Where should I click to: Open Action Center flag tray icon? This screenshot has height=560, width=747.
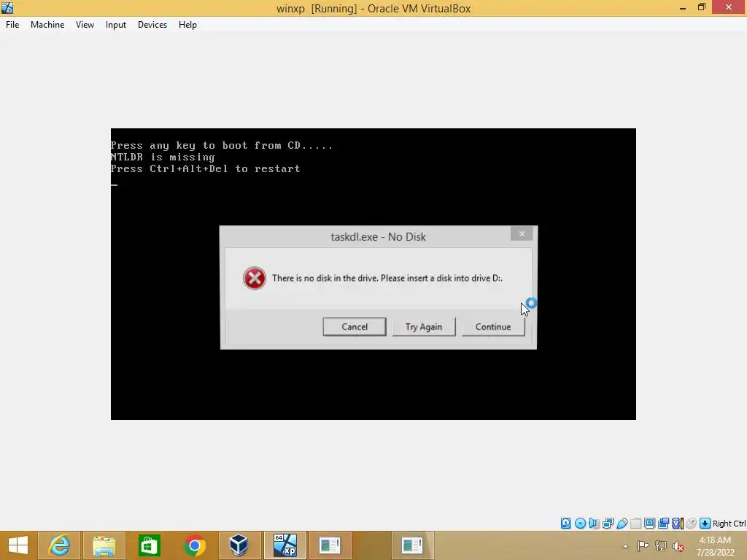(x=643, y=546)
